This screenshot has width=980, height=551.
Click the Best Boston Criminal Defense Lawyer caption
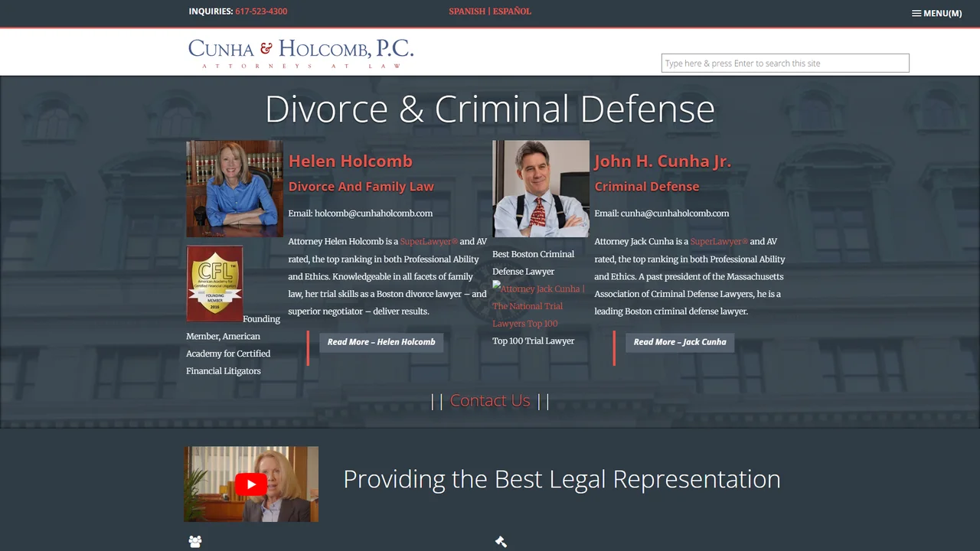pos(534,262)
